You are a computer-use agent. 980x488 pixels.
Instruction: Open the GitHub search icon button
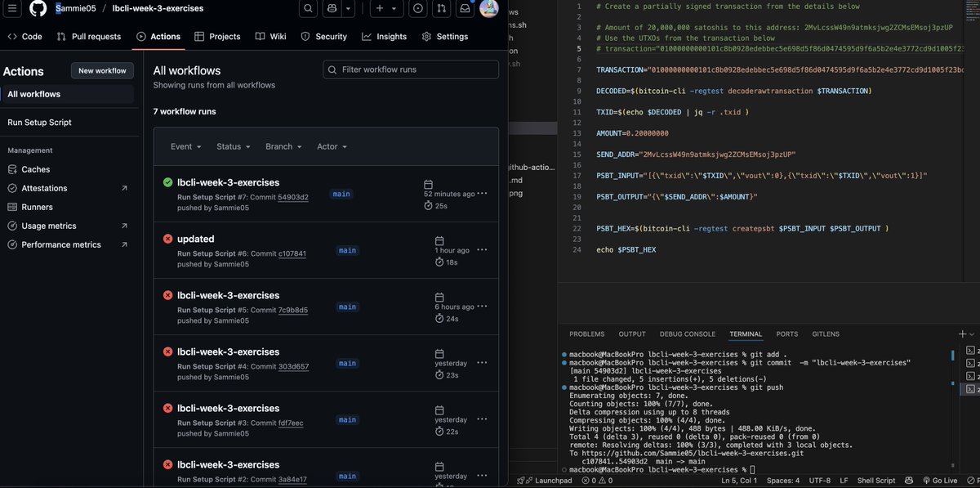coord(308,8)
